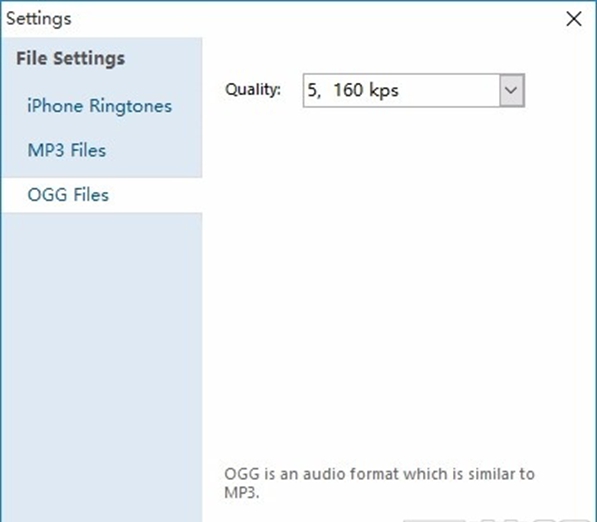Show MP3 Files quality options
Viewport: 597px width, 522px height.
point(67,150)
